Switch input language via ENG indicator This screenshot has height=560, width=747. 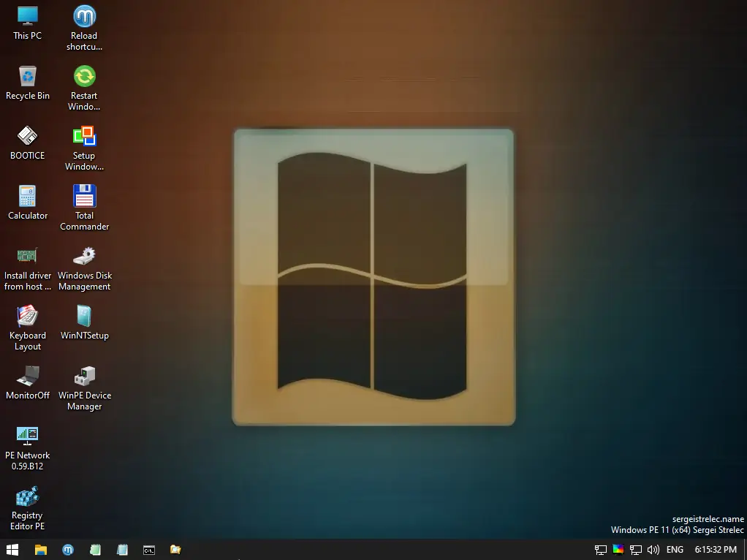click(x=675, y=550)
